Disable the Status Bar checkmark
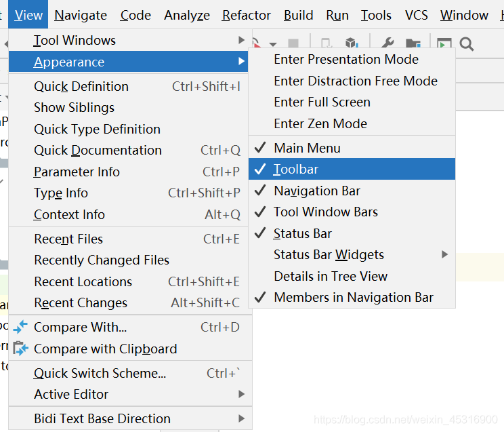The image size is (504, 432). 352,233
